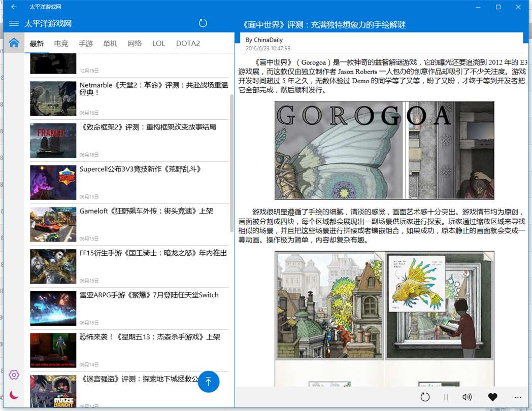Click the Gorogoa city and fish illustration
The image size is (532, 411).
pyautogui.click(x=384, y=319)
